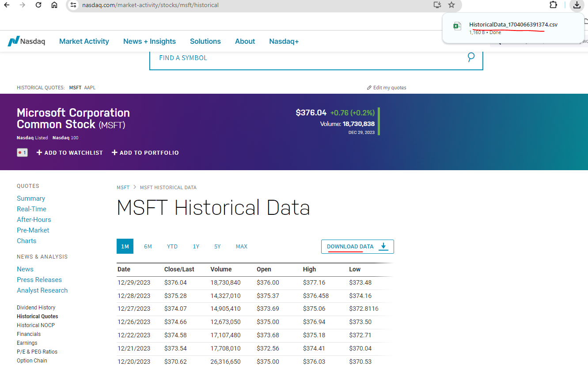Focus the Find a Symbol search field
588x366 pixels.
pos(316,57)
